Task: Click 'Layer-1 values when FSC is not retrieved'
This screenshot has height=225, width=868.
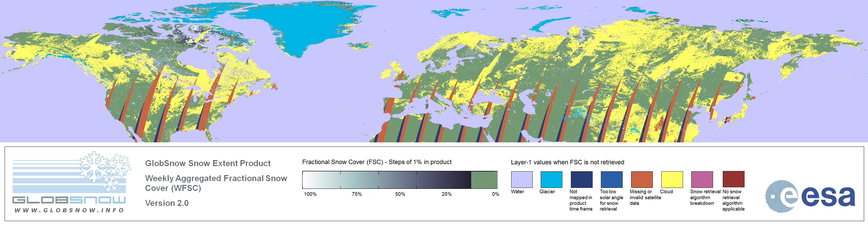Action: coord(568,162)
